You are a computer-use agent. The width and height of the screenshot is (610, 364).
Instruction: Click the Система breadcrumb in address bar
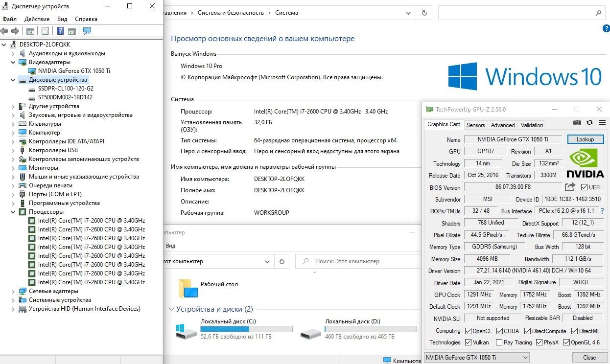click(x=286, y=13)
